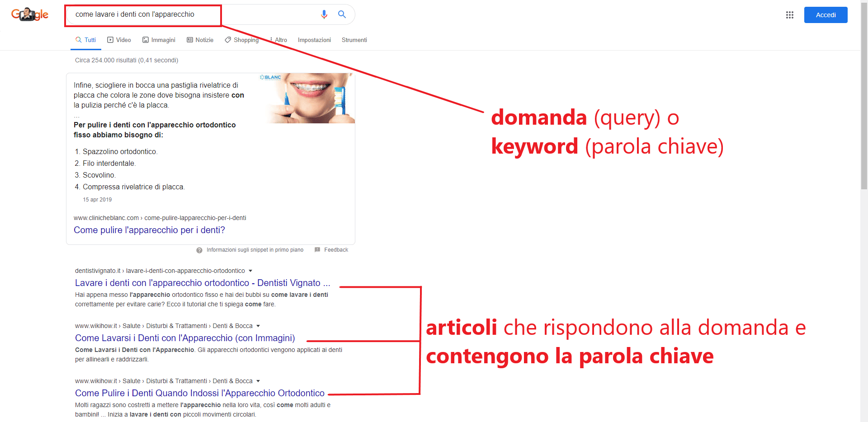
Task: Click the help icon near snippet info
Action: (x=199, y=250)
